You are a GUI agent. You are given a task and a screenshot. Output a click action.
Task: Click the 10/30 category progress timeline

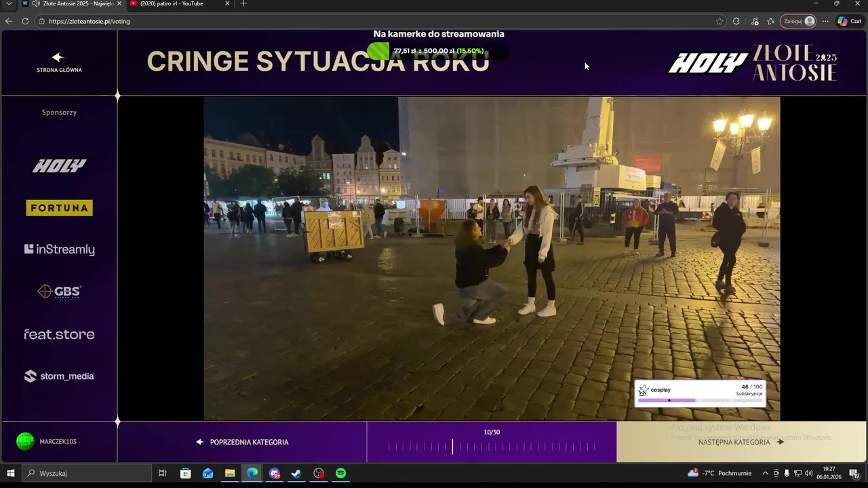pos(492,447)
